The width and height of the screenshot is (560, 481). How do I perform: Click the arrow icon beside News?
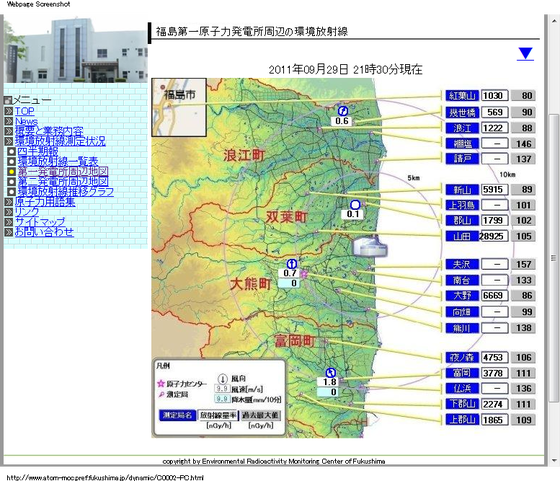(x=9, y=121)
